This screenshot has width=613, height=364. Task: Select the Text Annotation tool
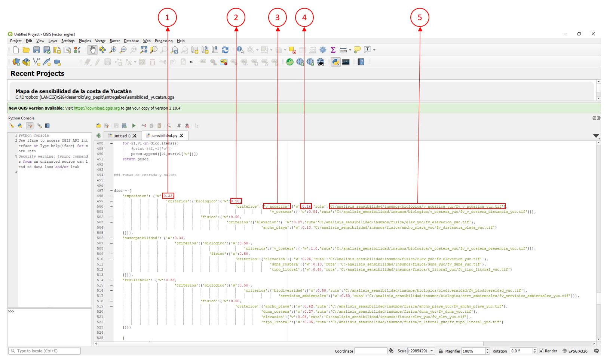point(367,49)
